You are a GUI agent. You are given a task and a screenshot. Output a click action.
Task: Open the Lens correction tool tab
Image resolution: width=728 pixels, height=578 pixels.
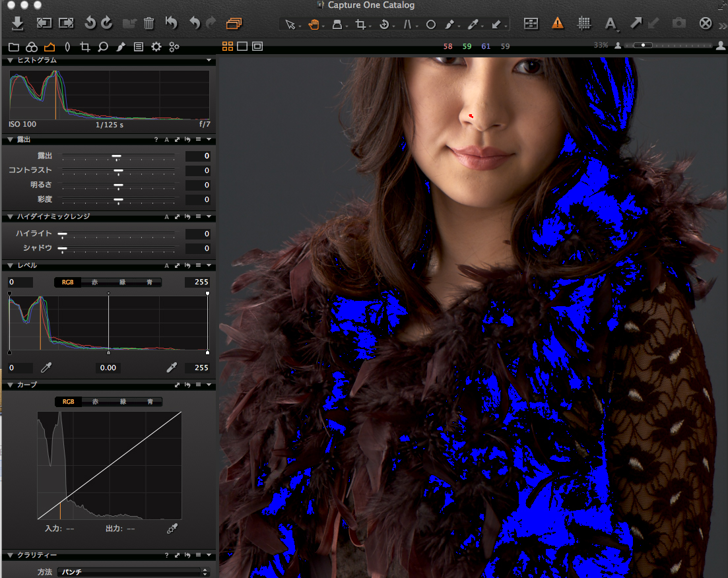67,47
